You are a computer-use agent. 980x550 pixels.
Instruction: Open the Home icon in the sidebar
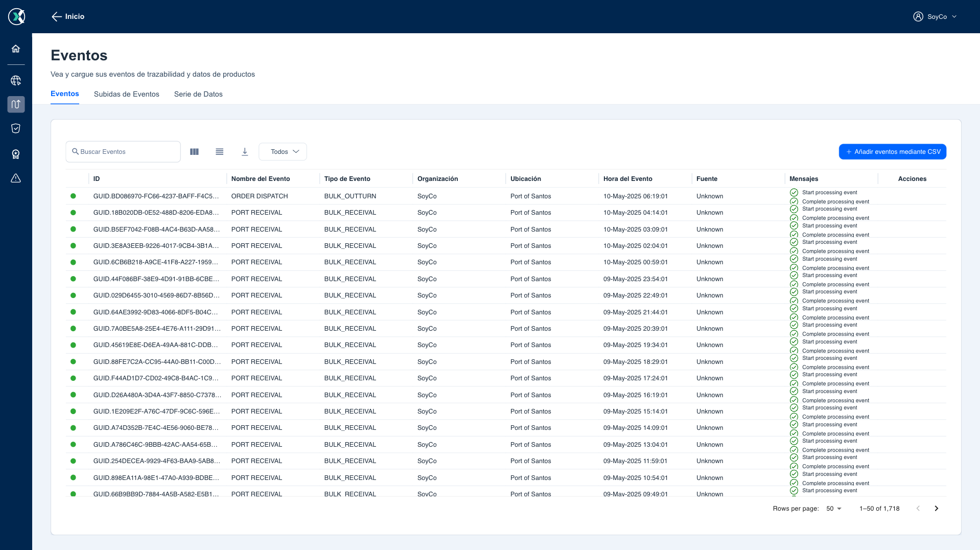[16, 49]
